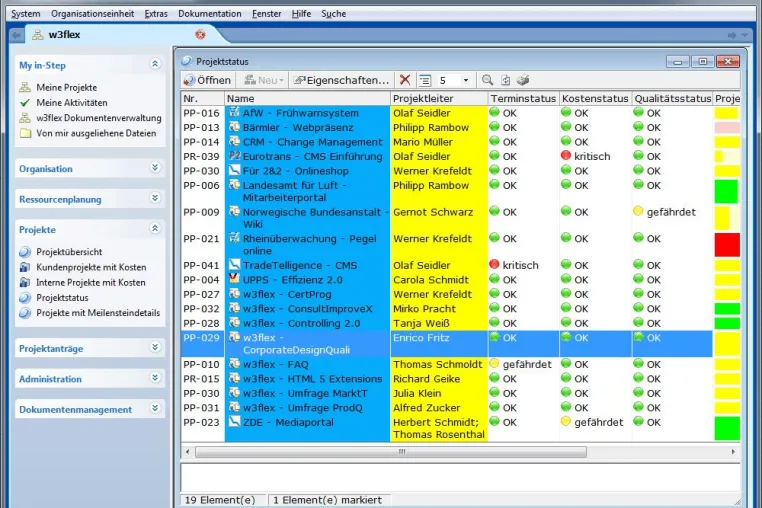The image size is (762, 508).
Task: Click the project leader Carola Schmidt cell
Action: point(439,280)
